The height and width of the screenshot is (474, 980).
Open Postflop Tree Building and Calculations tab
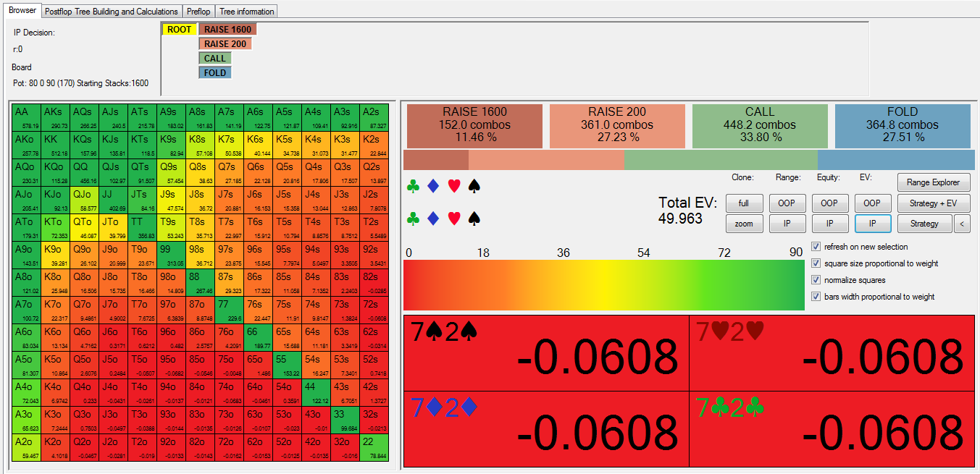[x=111, y=12]
